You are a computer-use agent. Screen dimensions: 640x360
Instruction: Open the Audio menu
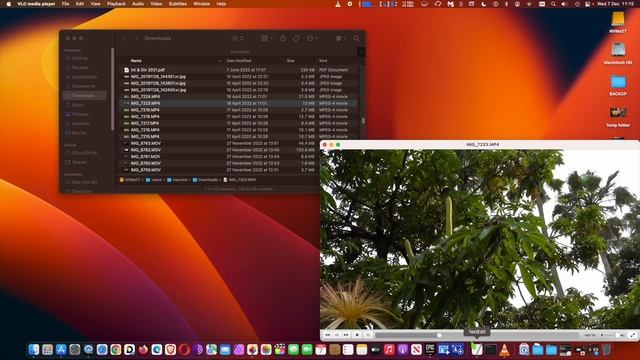pos(138,4)
